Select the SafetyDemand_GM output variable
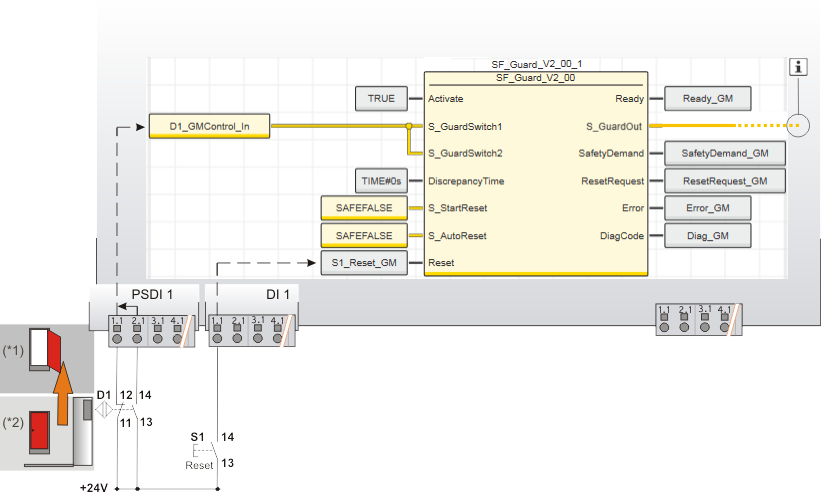This screenshot has height=492, width=821. pyautogui.click(x=724, y=154)
